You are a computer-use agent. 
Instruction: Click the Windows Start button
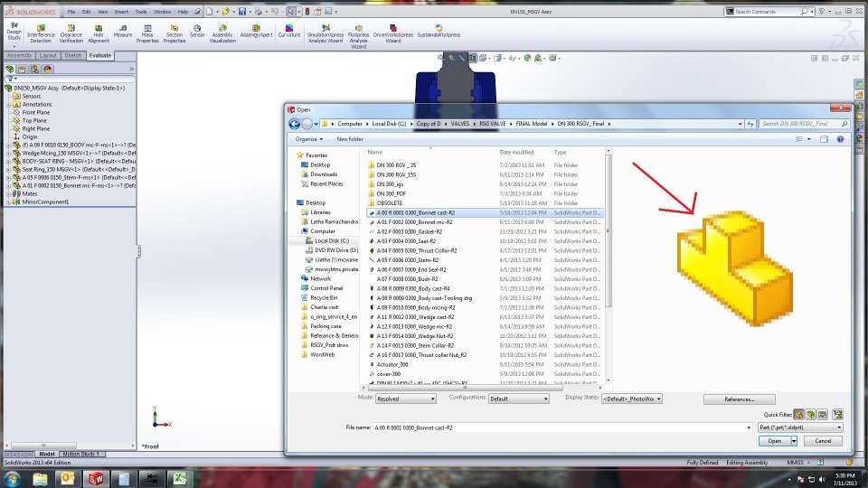tap(12, 479)
